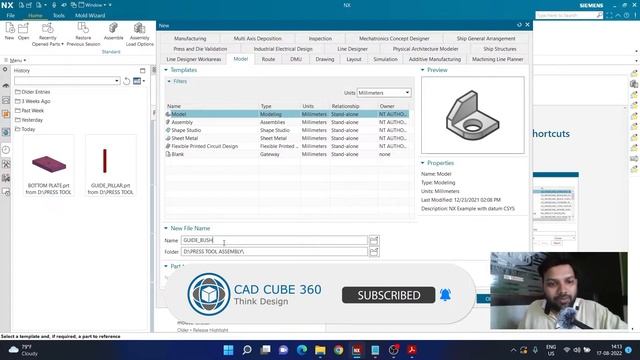The width and height of the screenshot is (640, 360).
Task: Select the Shape Studio template row
Action: (287, 130)
